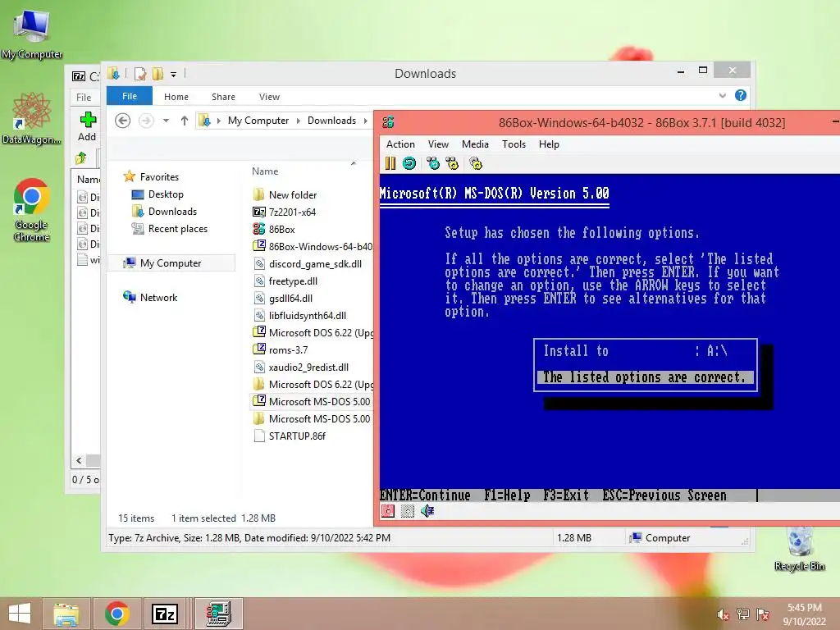
Task: Open 86Box Help menu
Action: click(549, 144)
